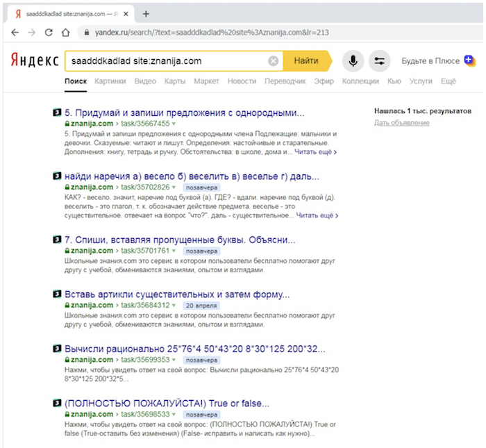Open the Эфир tab
Screen dimensions: 486x448
[x=324, y=81]
